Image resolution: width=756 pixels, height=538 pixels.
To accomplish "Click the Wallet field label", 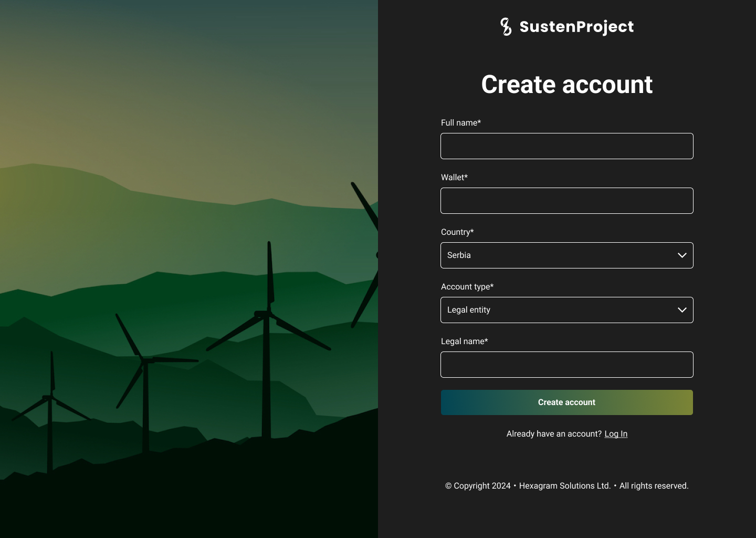I will pos(454,178).
